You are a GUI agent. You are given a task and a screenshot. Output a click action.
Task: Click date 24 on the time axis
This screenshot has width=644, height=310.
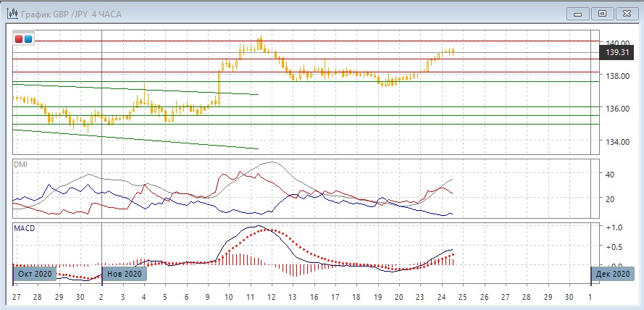441,298
